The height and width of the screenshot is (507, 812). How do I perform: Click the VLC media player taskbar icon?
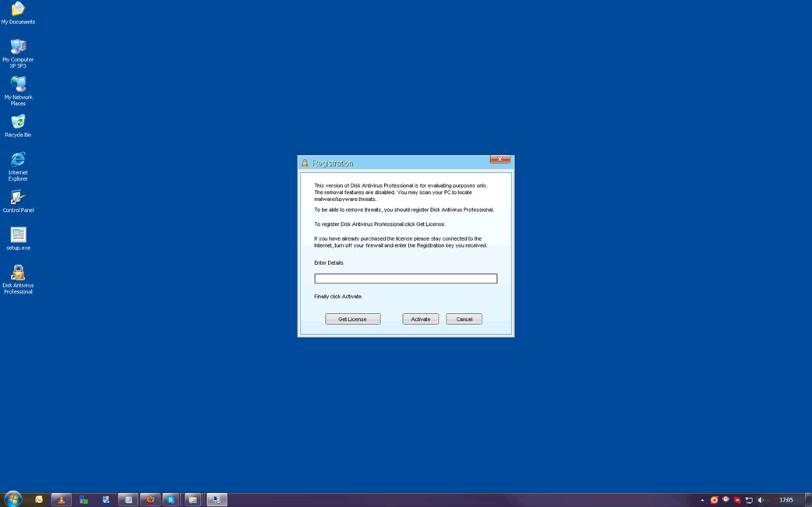pyautogui.click(x=62, y=500)
